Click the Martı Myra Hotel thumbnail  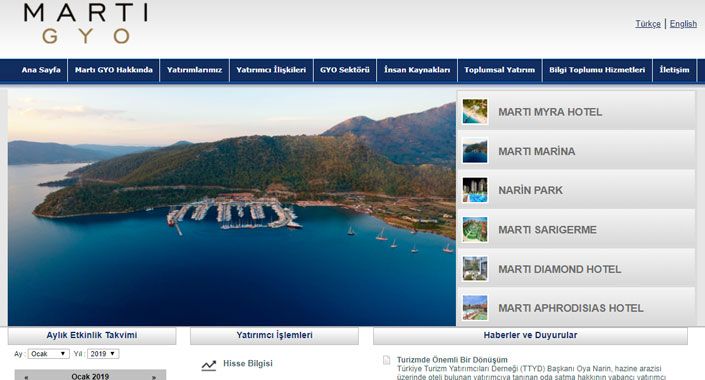point(475,112)
